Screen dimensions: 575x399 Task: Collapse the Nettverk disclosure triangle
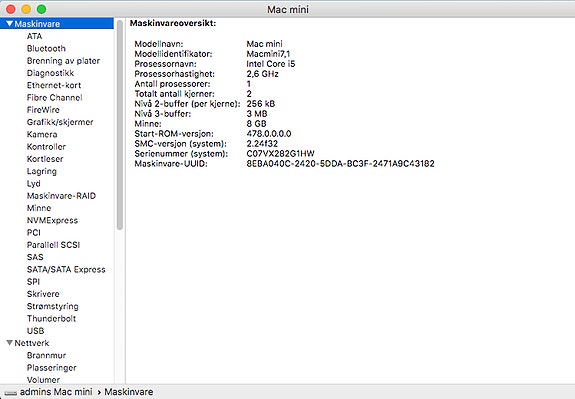[10, 343]
